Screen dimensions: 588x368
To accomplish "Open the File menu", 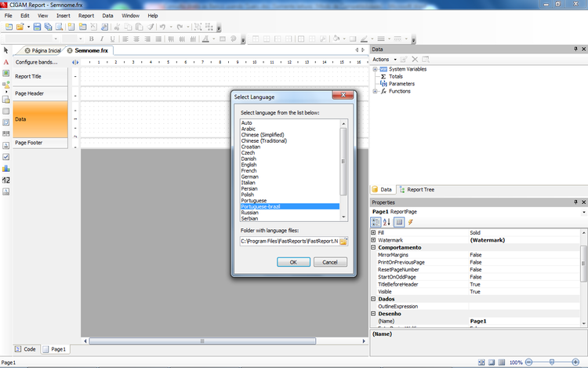I will coord(9,16).
